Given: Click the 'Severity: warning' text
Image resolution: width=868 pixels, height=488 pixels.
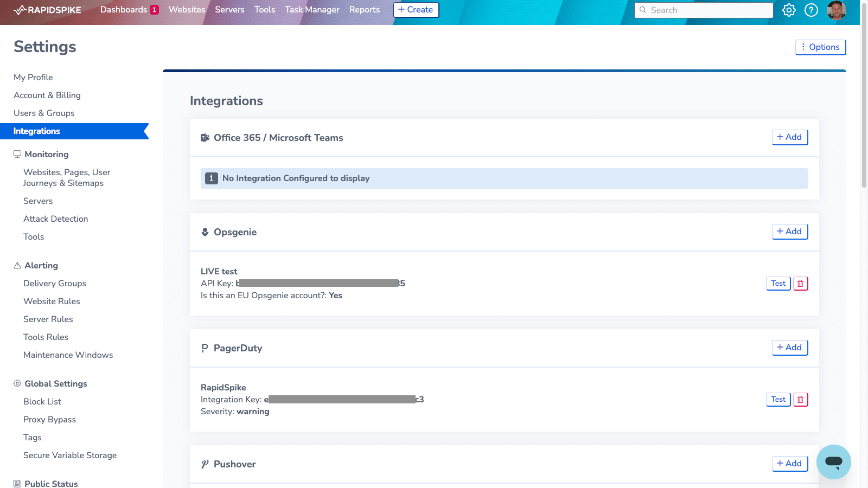Looking at the screenshot, I should click(235, 412).
